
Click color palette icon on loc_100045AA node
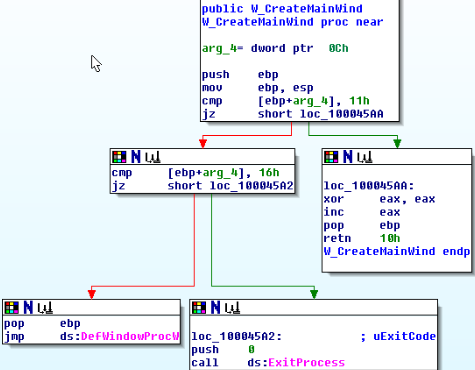pos(331,157)
